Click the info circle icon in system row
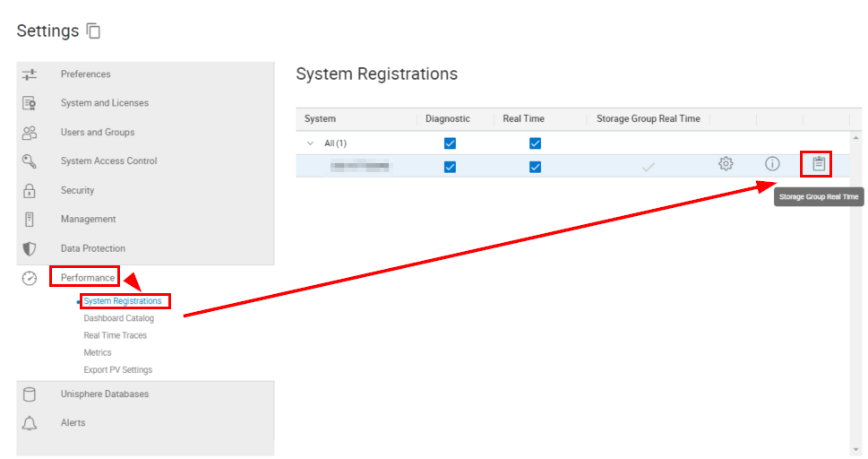Image resolution: width=868 pixels, height=459 pixels. pyautogui.click(x=772, y=163)
